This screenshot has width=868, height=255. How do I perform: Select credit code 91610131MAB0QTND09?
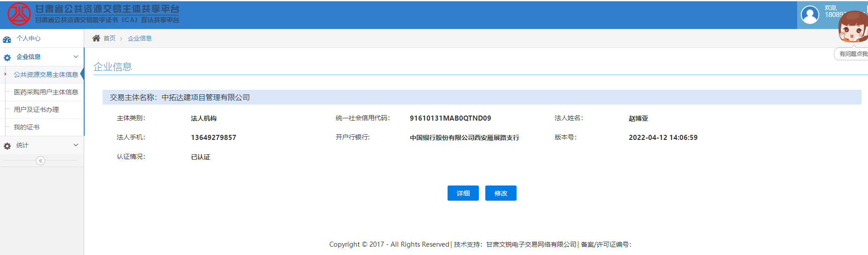(x=450, y=118)
